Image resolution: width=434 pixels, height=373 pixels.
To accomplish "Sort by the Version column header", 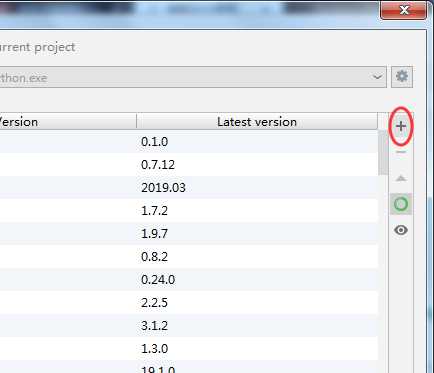I will (x=68, y=122).
